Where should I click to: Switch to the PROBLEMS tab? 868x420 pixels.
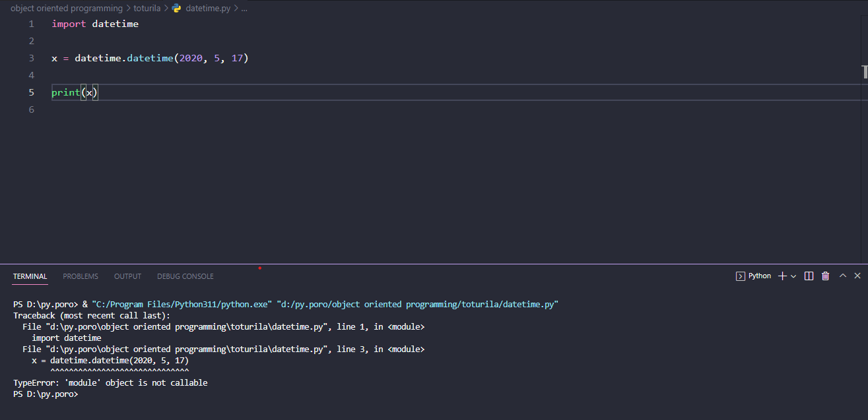(x=81, y=276)
